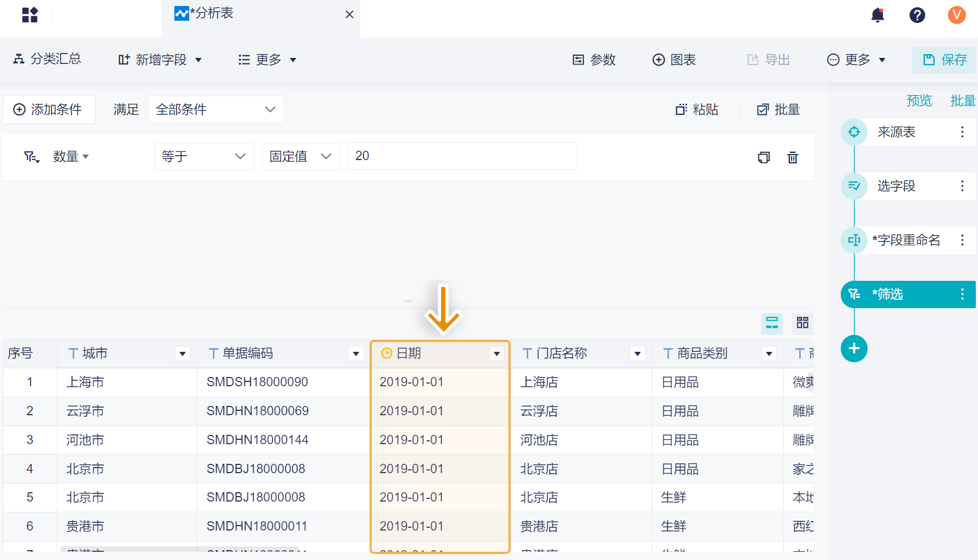Screen dimensions: 978x560
Task: Click the 选字段 step circle icon
Action: pyautogui.click(x=854, y=186)
